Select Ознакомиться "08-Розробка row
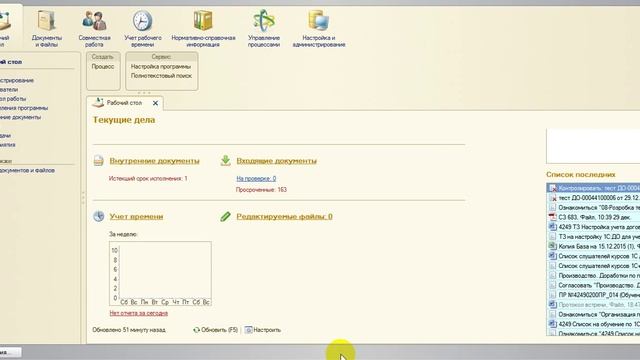 593,207
